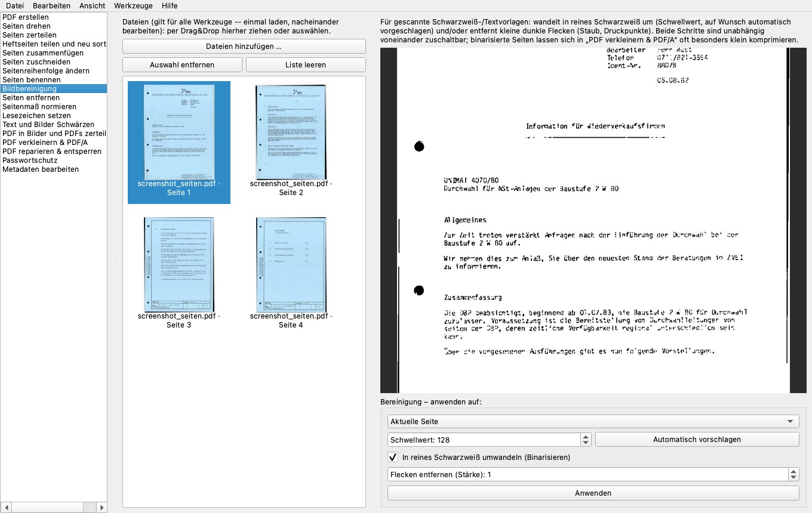
Task: Select Seiten zerteilen in tool list
Action: 54,35
